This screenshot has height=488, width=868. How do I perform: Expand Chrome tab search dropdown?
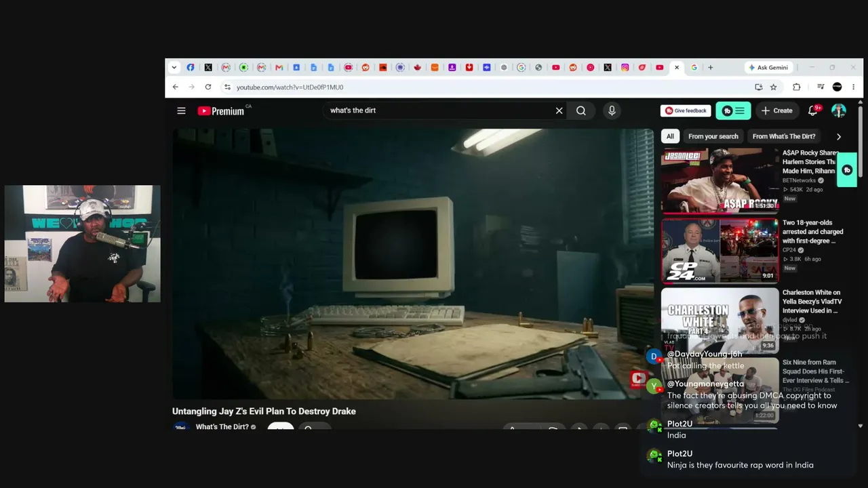[174, 68]
